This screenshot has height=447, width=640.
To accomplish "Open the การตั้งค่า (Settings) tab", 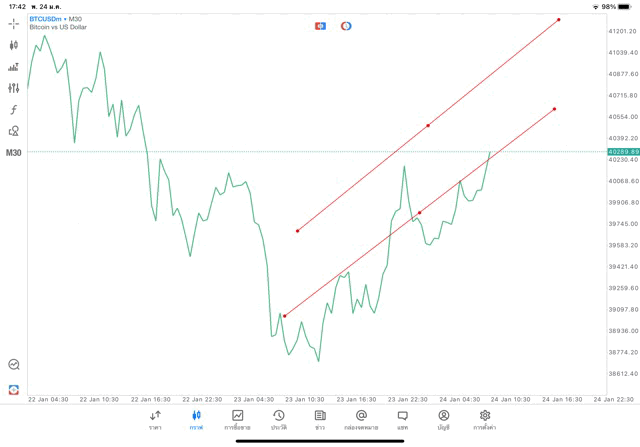I will [x=485, y=419].
